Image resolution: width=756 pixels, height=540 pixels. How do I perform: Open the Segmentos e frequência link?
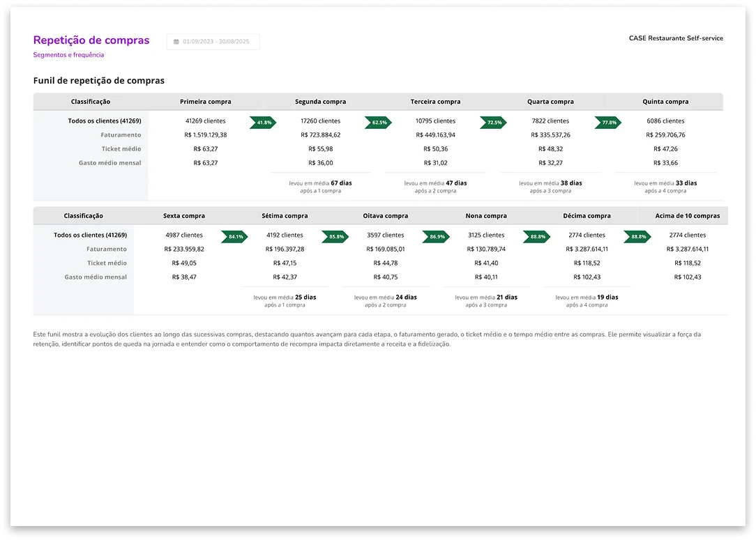68,55
